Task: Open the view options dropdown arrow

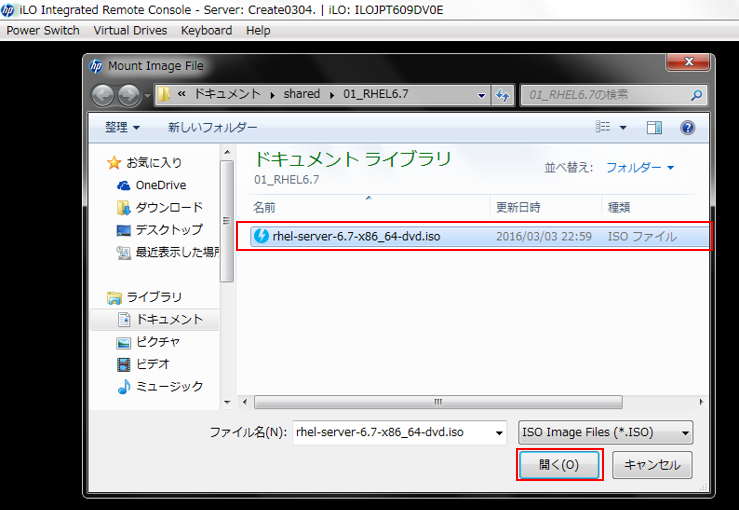Action: click(x=623, y=127)
